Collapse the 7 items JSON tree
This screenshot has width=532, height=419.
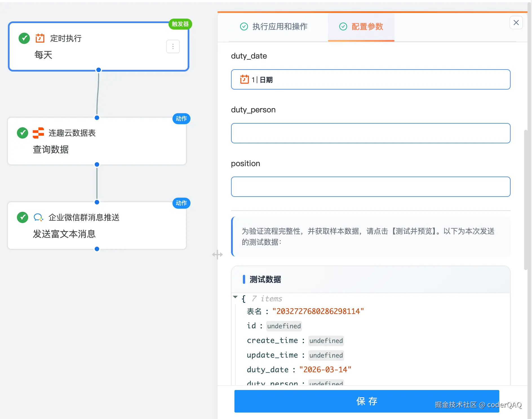[235, 297]
